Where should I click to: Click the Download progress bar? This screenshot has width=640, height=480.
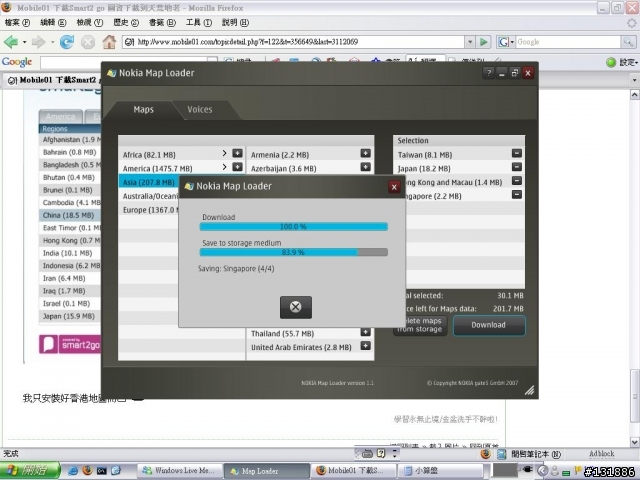coord(293,227)
